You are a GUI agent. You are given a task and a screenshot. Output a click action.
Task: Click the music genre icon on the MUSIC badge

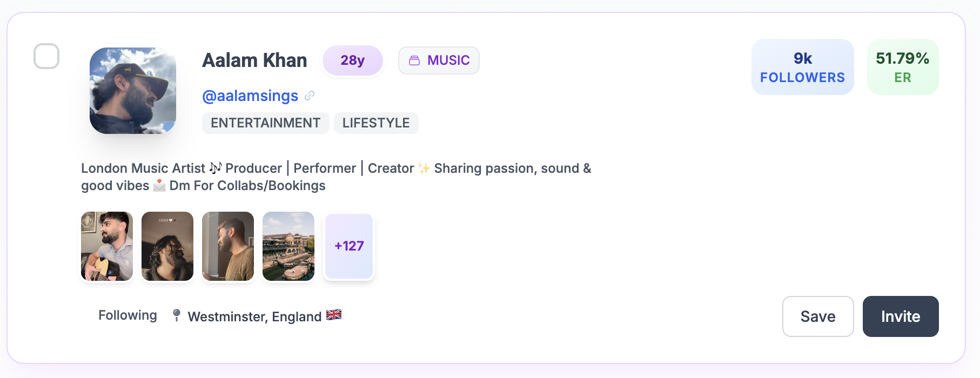click(x=414, y=60)
